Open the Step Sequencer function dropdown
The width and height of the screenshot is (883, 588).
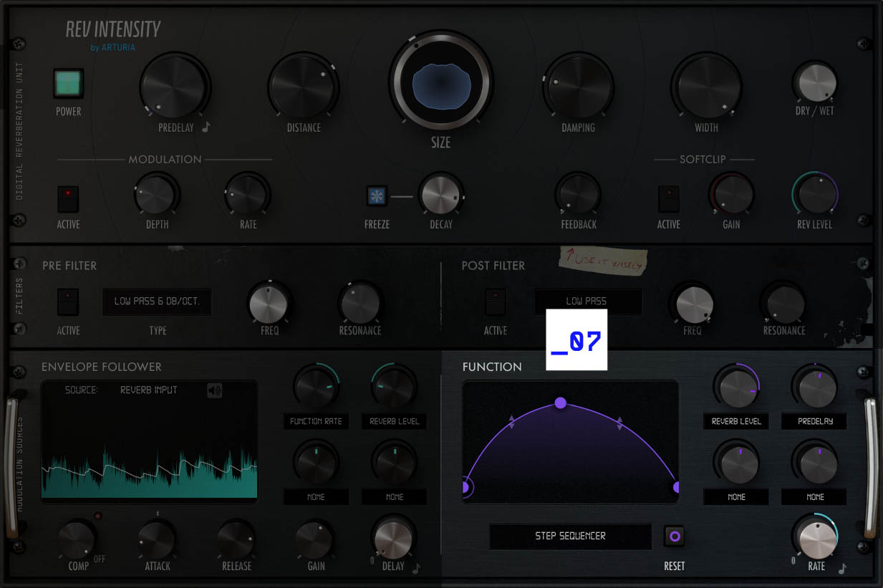coord(570,536)
